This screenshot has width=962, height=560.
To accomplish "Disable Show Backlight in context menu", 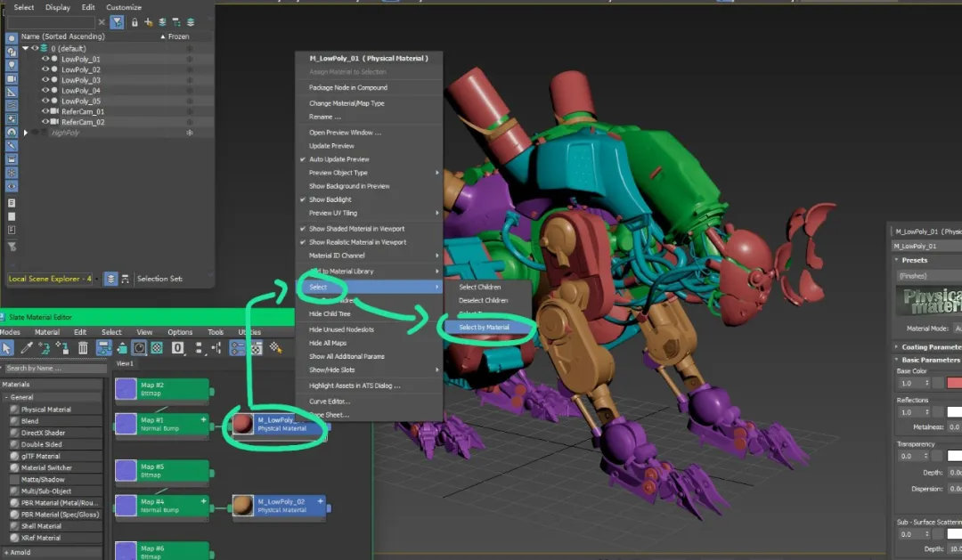I will coord(330,199).
